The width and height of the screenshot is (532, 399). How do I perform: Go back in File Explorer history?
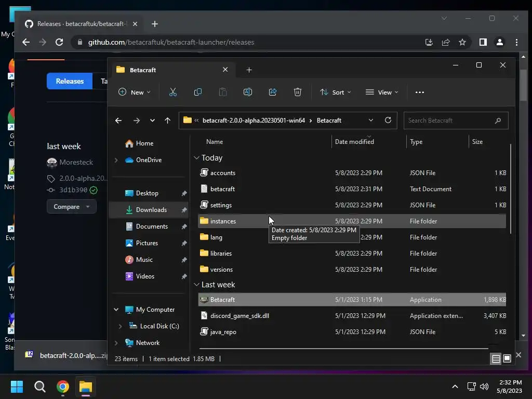pos(118,121)
